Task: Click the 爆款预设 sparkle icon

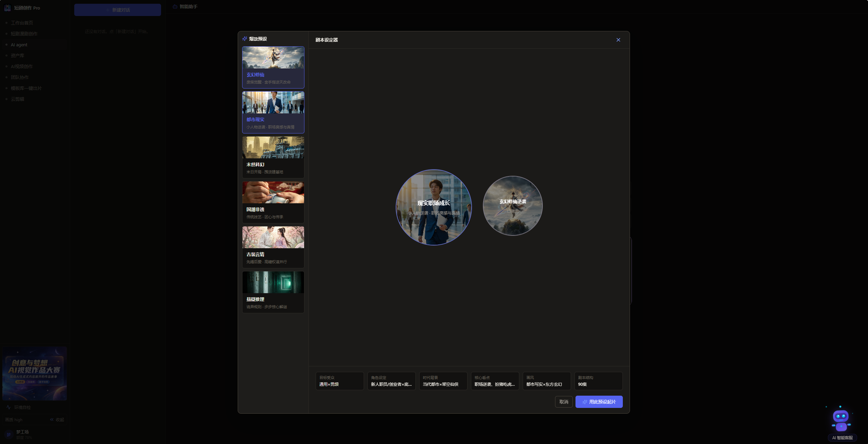Action: pyautogui.click(x=244, y=39)
